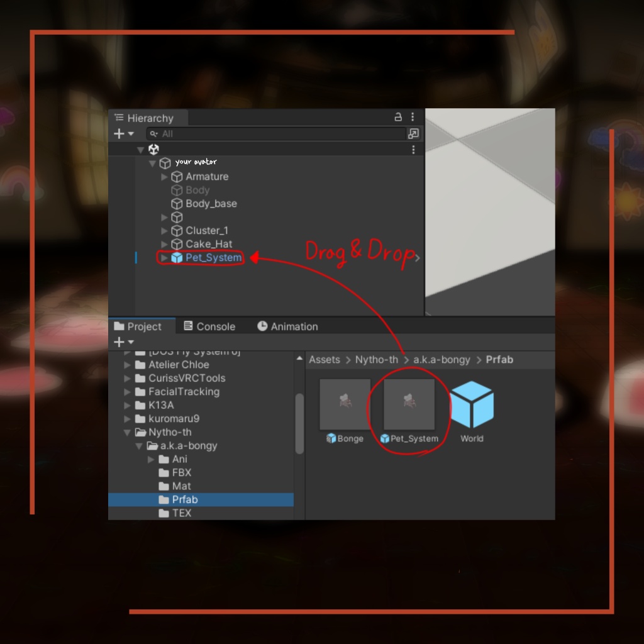Select Pet_System prefab in the Hierarchy
This screenshot has width=644, height=644.
click(x=214, y=257)
